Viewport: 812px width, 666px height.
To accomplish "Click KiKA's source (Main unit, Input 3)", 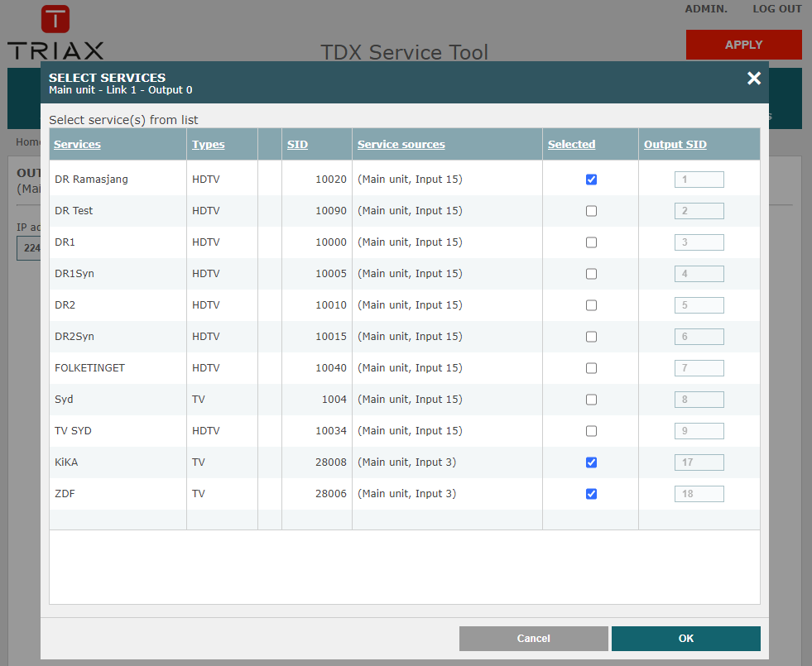I will tap(406, 462).
